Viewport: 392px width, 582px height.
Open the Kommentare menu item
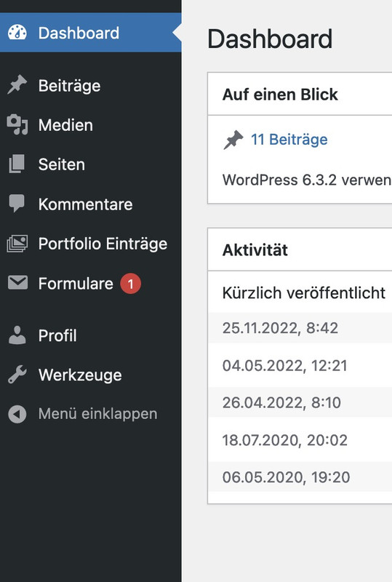pos(91,204)
